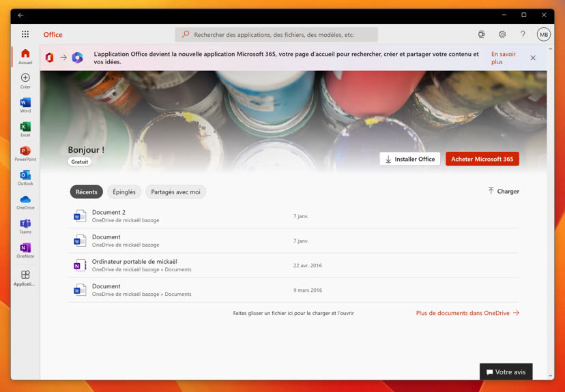The width and height of the screenshot is (565, 392).
Task: Open Document dated 7 janv.
Action: [x=293, y=241]
